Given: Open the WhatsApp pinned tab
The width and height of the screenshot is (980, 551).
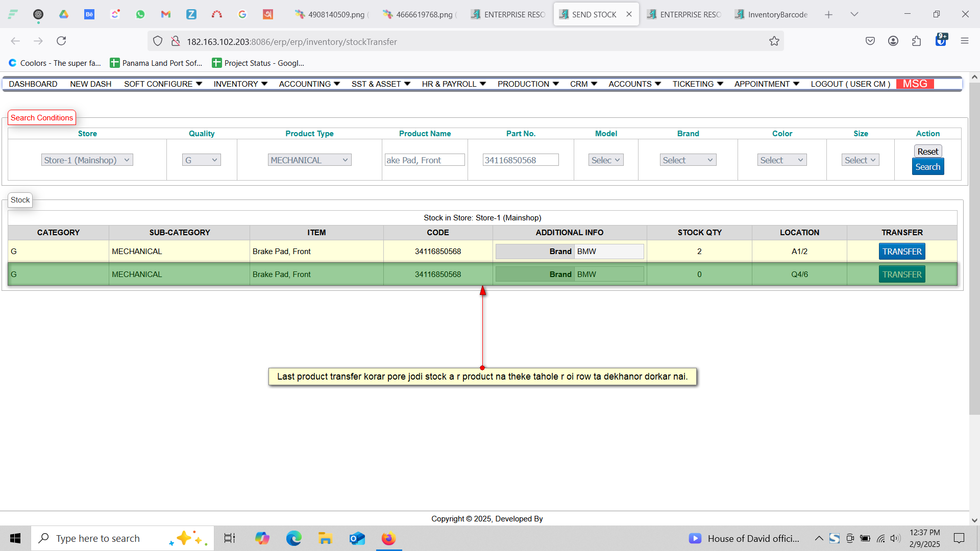Looking at the screenshot, I should coord(140,14).
